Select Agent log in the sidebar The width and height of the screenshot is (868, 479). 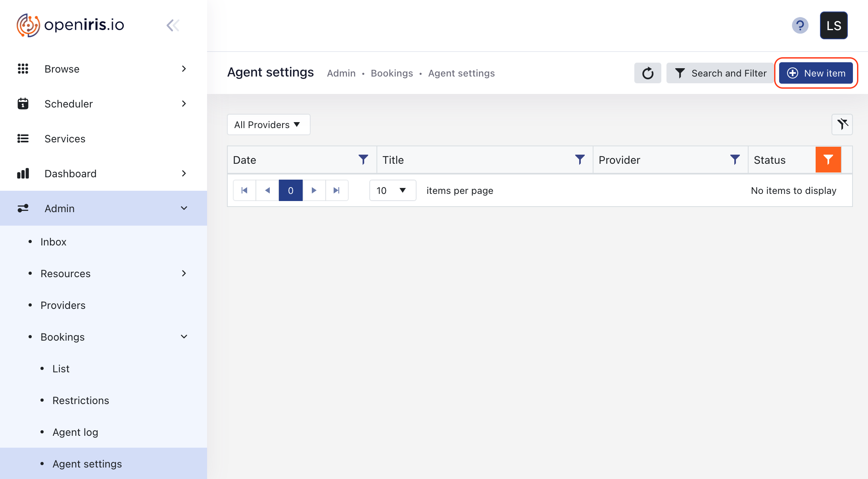pos(75,432)
